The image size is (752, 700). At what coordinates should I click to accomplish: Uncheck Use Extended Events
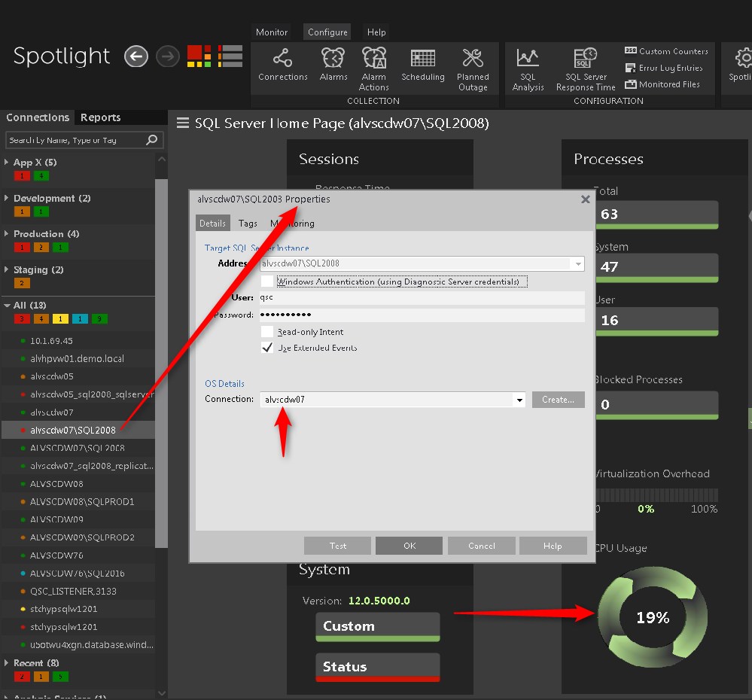(267, 348)
